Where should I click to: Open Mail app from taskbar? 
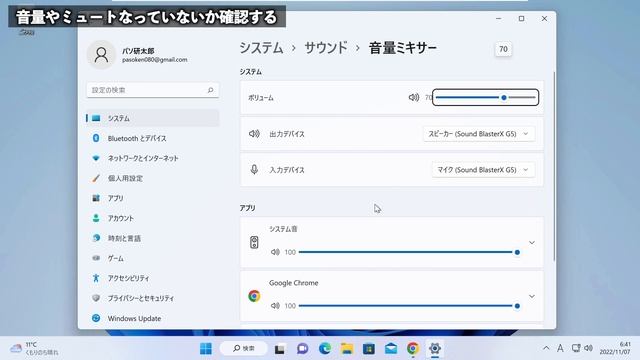tap(391, 349)
